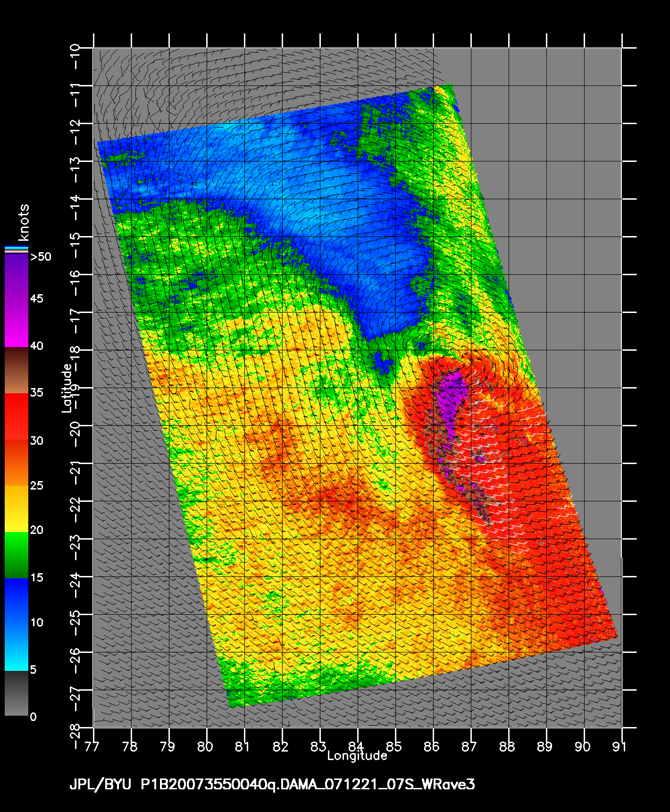Click the '0' color scale label
Image resolution: width=670 pixels, height=812 pixels.
click(x=33, y=717)
